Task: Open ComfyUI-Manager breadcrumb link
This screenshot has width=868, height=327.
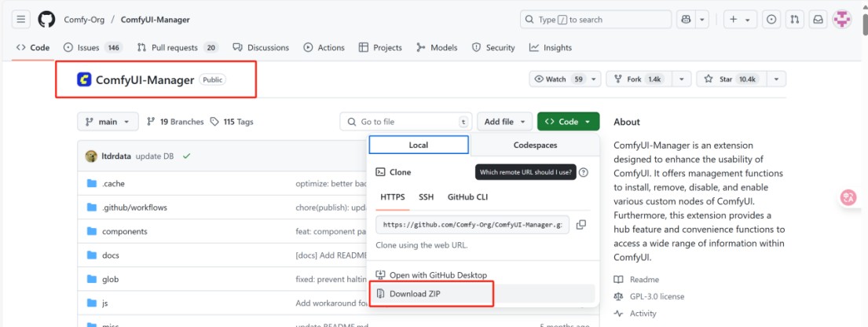Action: 155,20
